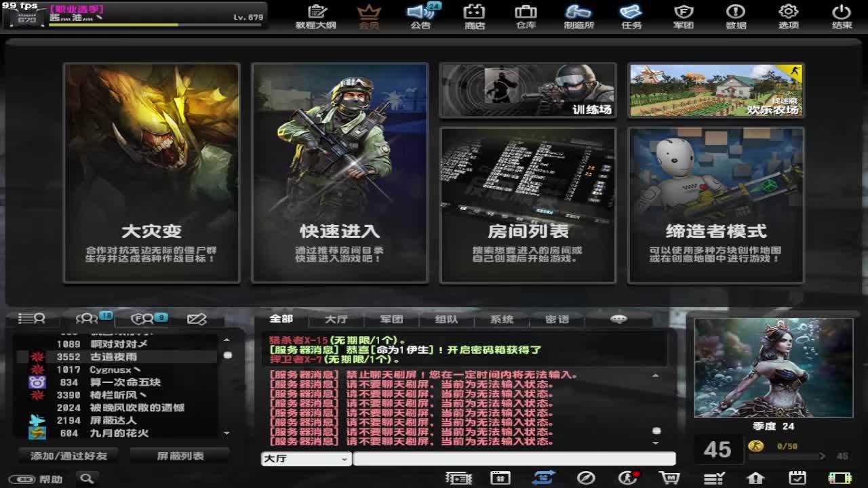Switch chat to the 全部 tab
The image size is (868, 488).
pyautogui.click(x=281, y=319)
